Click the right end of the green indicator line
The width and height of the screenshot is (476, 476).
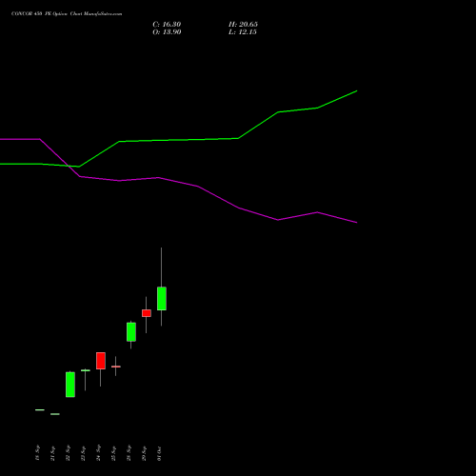pos(357,91)
